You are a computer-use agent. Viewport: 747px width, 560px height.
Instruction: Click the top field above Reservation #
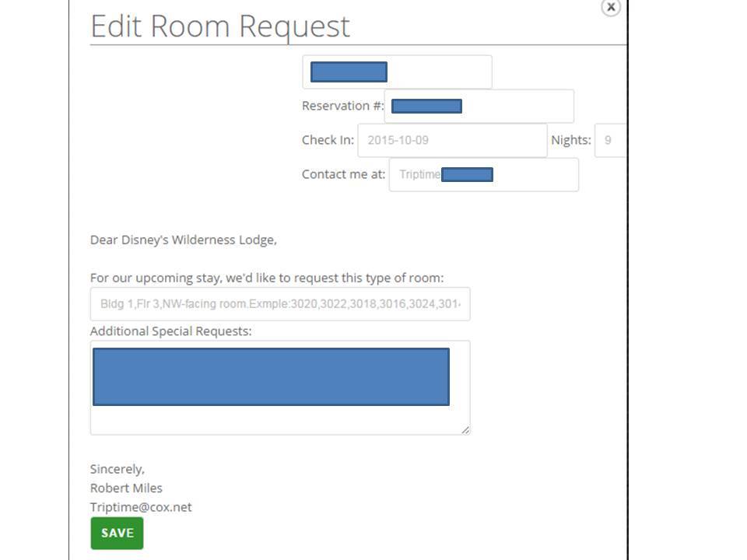click(x=440, y=72)
